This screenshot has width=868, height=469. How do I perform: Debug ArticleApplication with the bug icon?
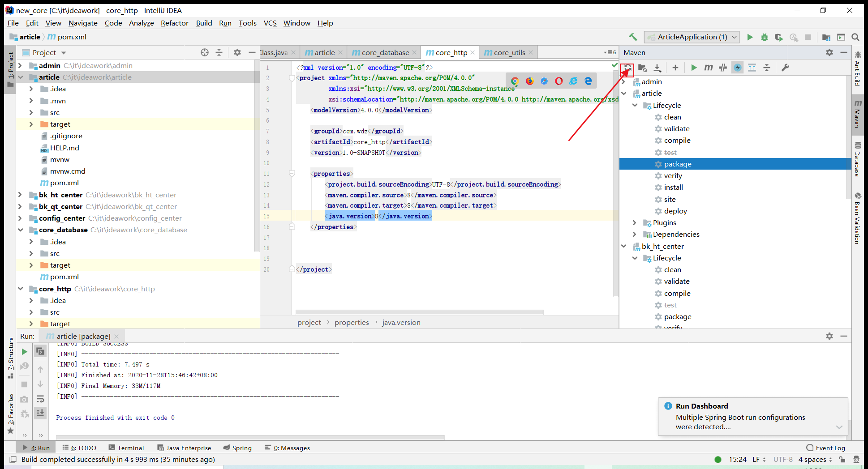click(x=765, y=37)
